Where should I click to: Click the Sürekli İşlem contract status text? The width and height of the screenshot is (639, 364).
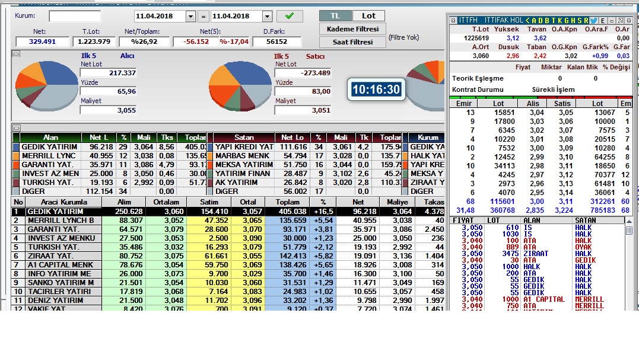pyautogui.click(x=553, y=90)
